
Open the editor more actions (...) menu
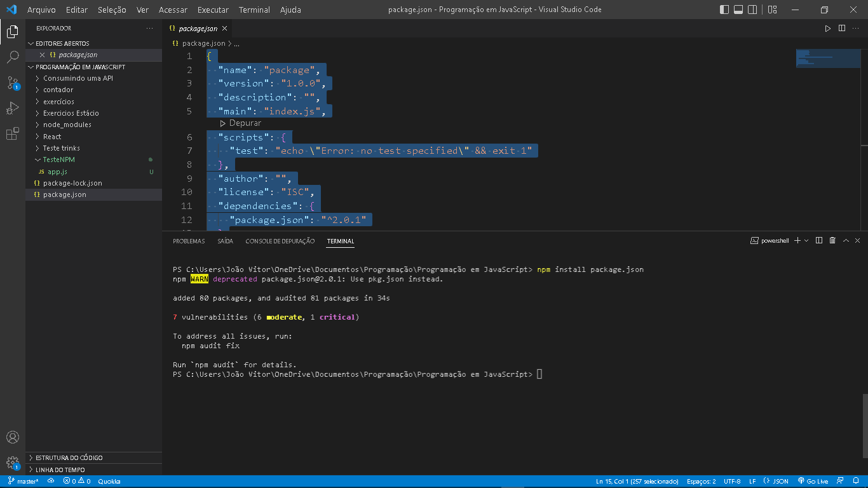(x=856, y=29)
